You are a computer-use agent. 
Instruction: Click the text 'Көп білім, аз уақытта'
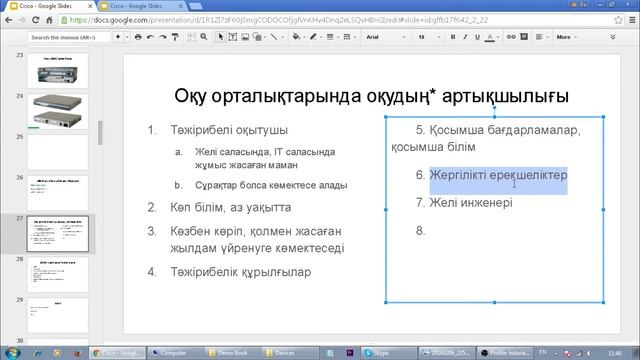231,207
